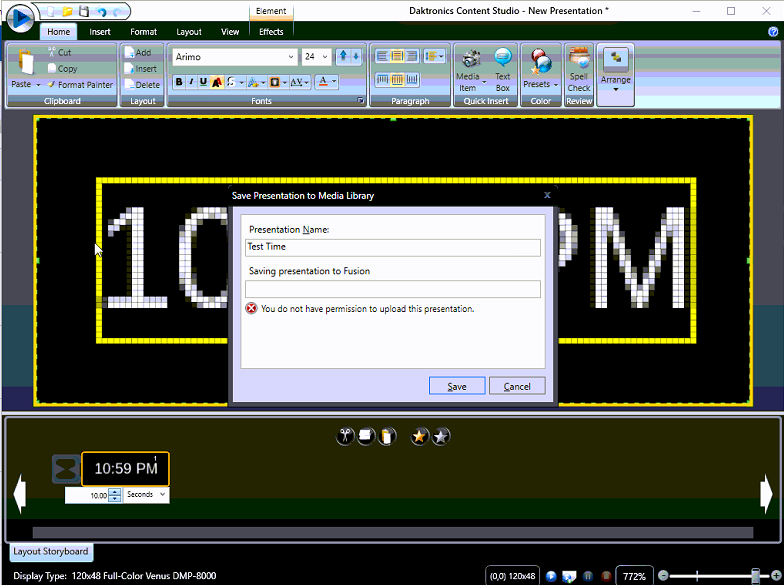Expand the Arrange dropdown
784x585 pixels.
[x=616, y=90]
